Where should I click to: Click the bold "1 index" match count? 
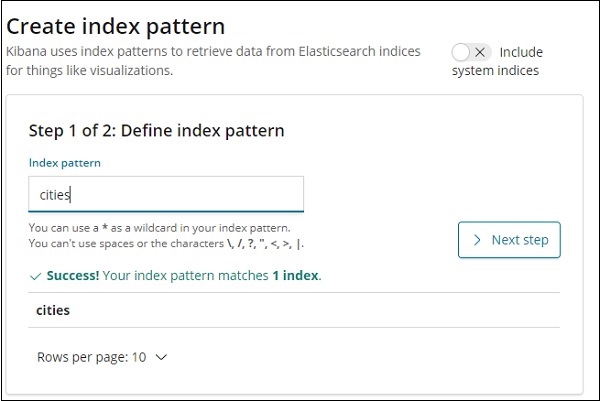click(296, 275)
